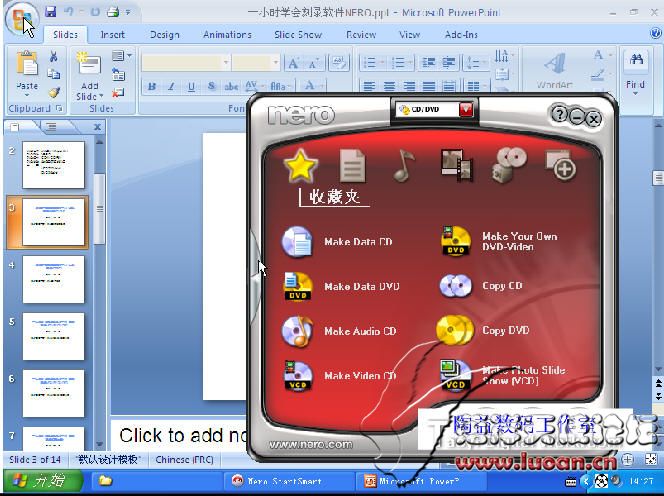Click the quick print icon in Quick Access toolbar
This screenshot has height=496, width=664.
pyautogui.click(x=113, y=12)
